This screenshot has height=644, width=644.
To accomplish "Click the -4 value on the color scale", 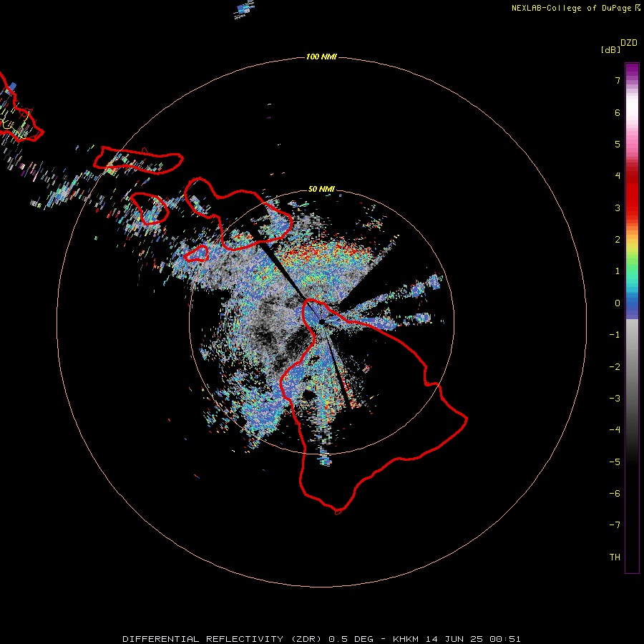I will point(615,430).
